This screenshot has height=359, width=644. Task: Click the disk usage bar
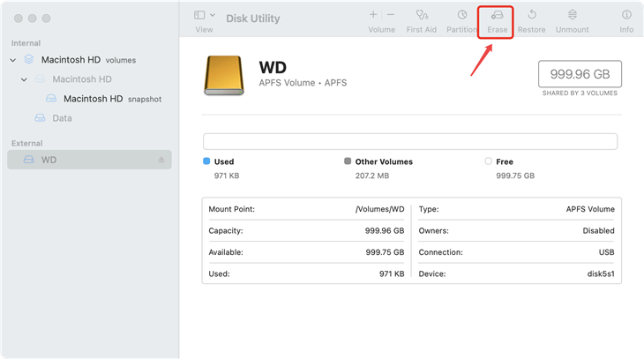(x=409, y=141)
